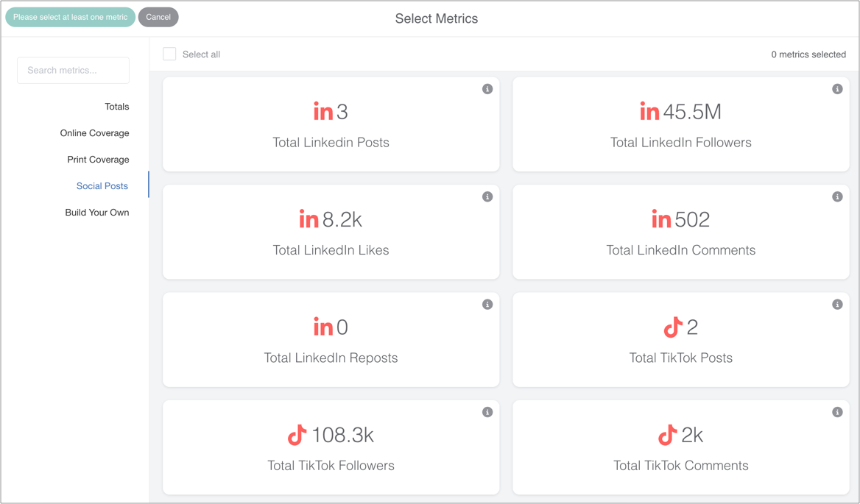Show info for Total TikTok Posts

click(837, 305)
